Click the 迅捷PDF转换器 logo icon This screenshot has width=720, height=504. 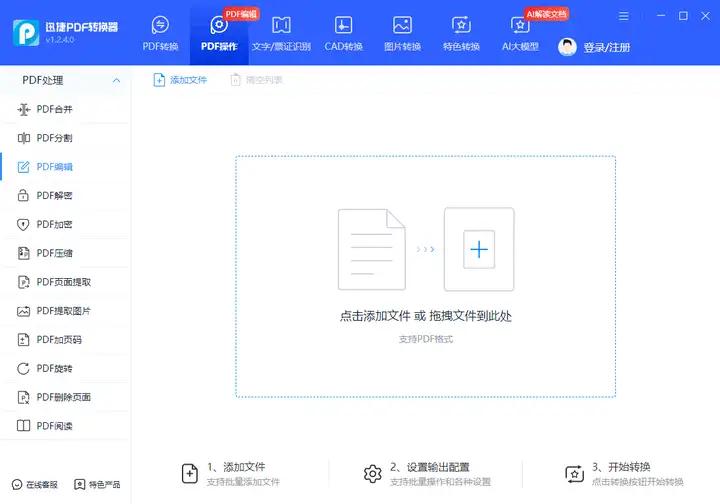pos(26,33)
